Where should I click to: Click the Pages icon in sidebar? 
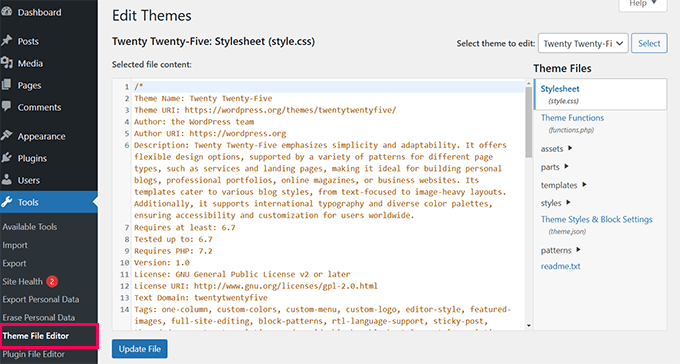pyautogui.click(x=7, y=85)
